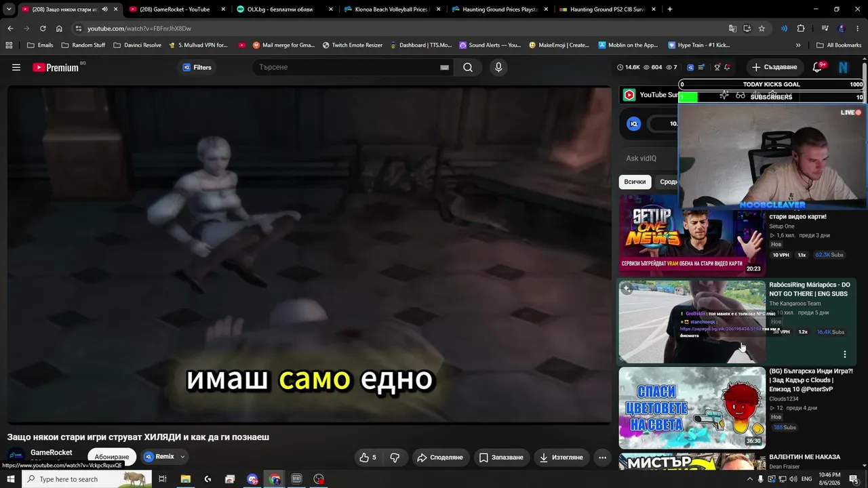Viewport: 868px width, 488px height.
Task: Open YouTube notifications bell
Action: pyautogui.click(x=817, y=67)
